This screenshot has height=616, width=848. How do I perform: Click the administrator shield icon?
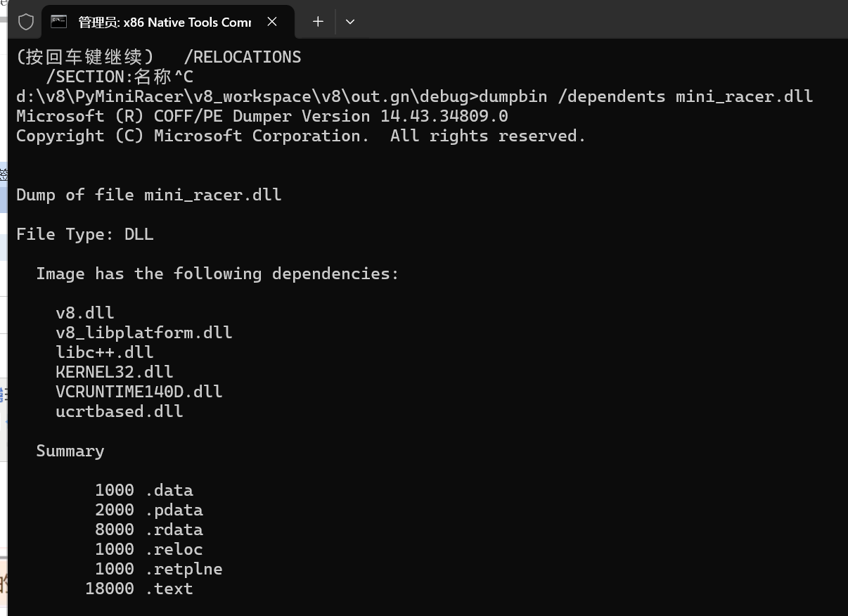point(26,22)
